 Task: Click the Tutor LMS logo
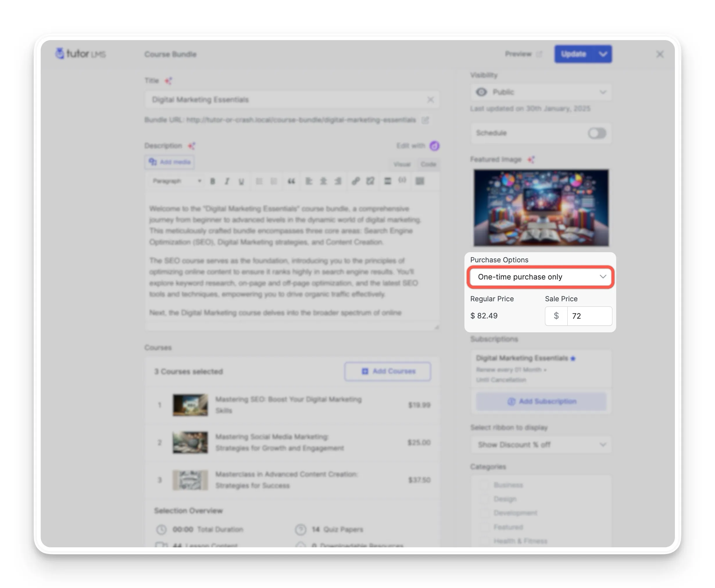point(81,53)
